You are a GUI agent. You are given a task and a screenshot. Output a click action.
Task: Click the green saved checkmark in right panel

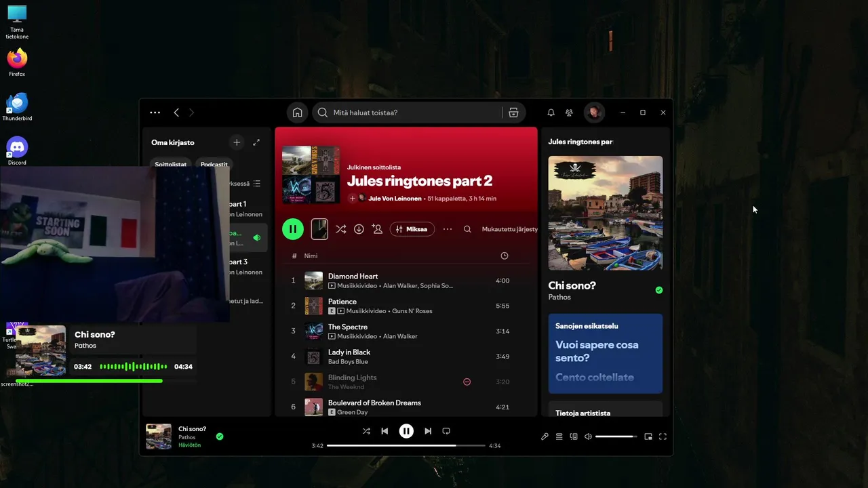[x=659, y=290]
